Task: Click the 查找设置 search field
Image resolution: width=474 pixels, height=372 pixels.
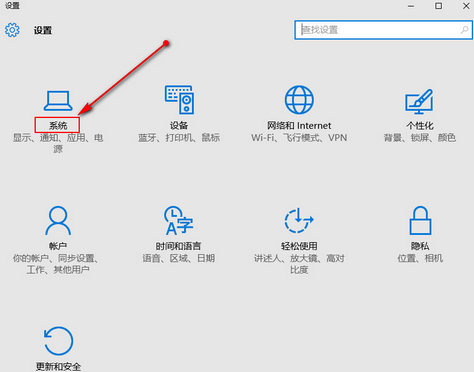Action: [383, 30]
